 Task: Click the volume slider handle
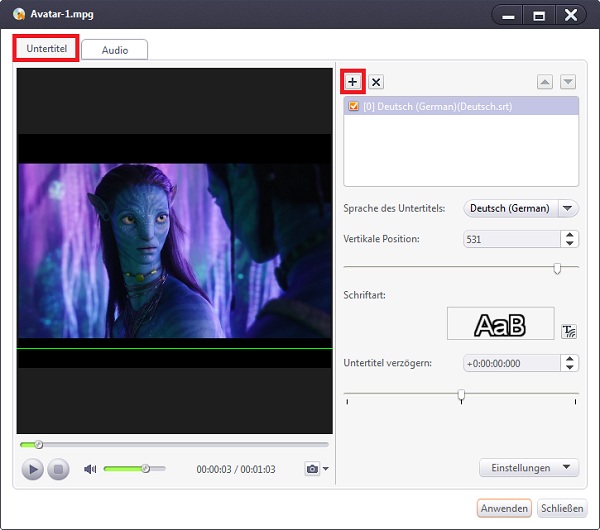click(145, 468)
